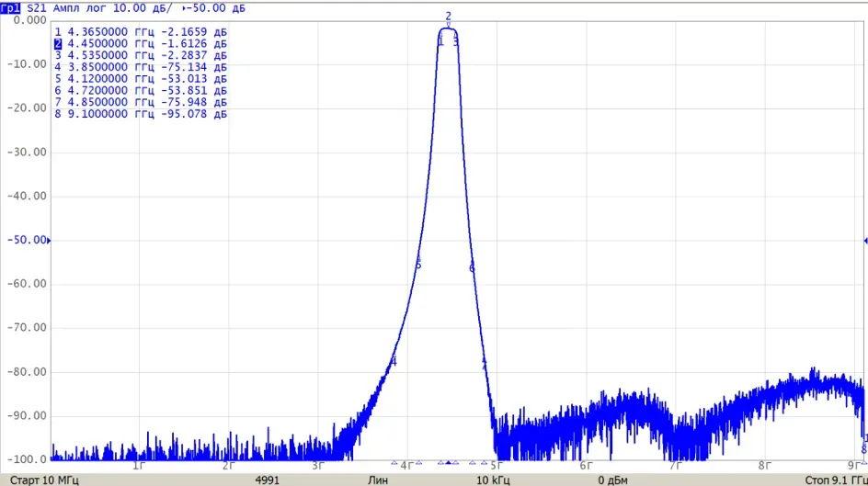Click marker 6 on the right slope
The width and height of the screenshot is (868, 486).
pos(472,268)
